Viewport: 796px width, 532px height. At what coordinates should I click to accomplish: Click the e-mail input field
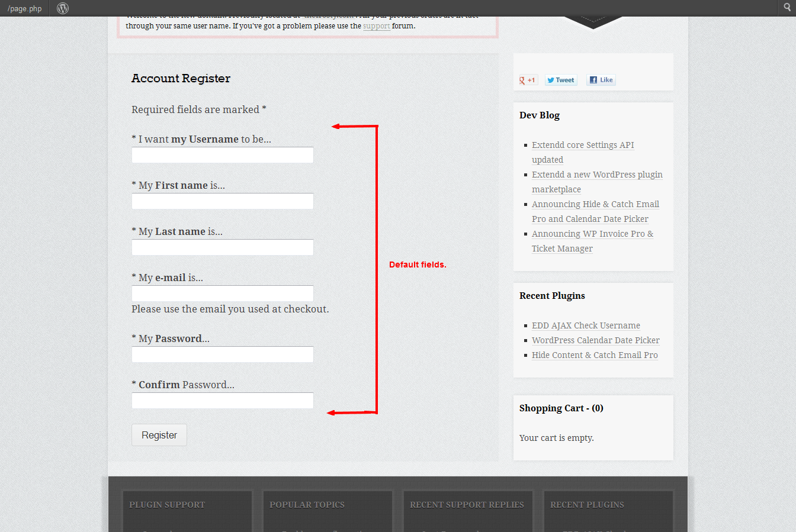pos(222,294)
